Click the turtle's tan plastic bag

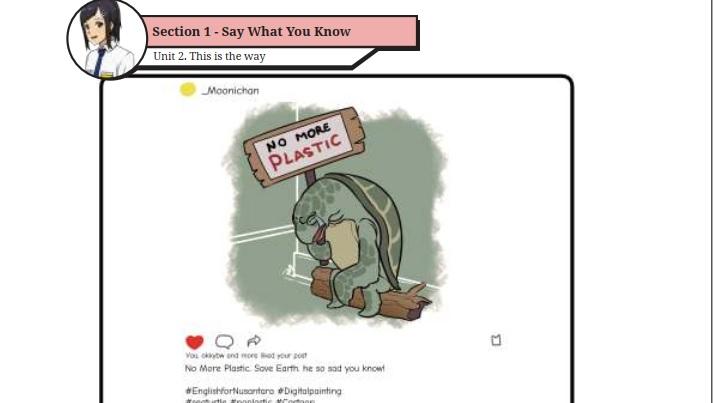tap(341, 244)
